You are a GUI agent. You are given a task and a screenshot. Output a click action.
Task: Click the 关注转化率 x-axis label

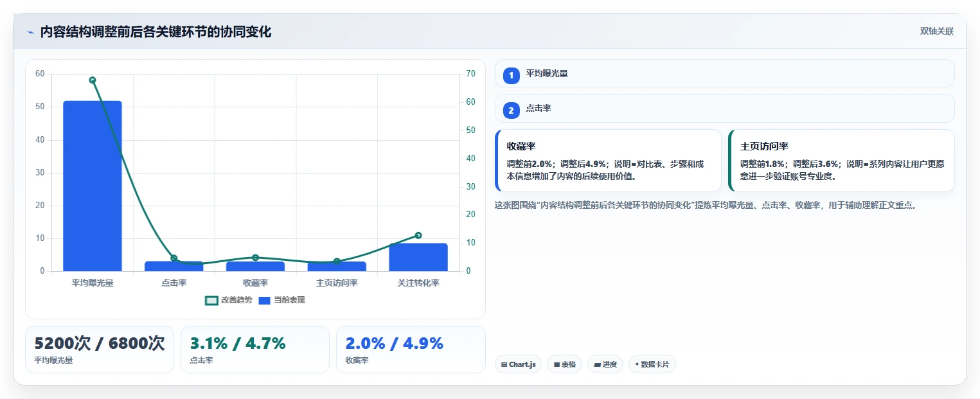tap(418, 283)
